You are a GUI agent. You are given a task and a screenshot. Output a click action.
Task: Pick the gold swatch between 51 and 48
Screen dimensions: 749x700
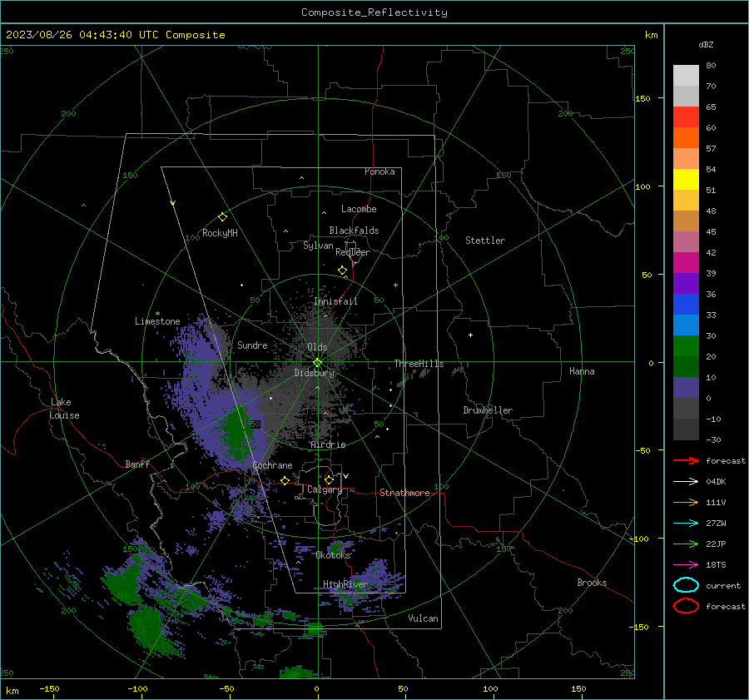686,201
